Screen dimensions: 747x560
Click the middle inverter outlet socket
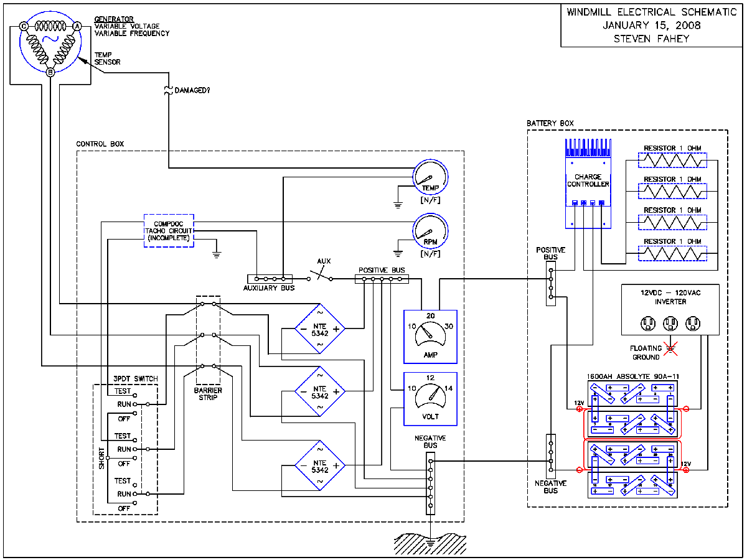click(x=670, y=323)
